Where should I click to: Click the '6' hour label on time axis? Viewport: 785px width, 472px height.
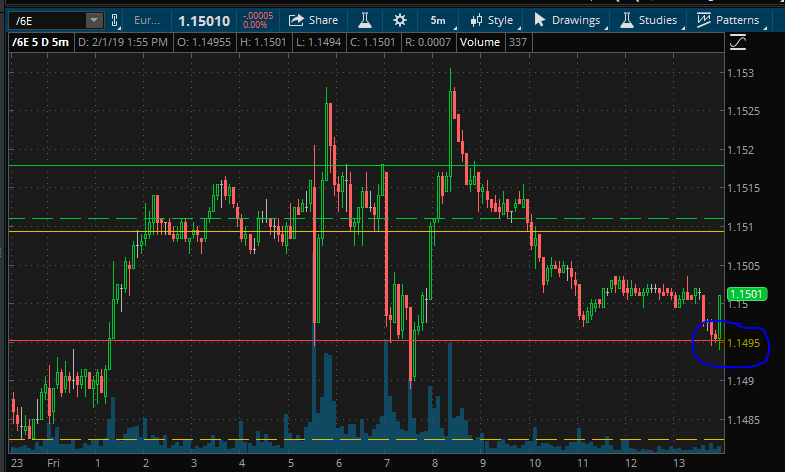click(339, 463)
